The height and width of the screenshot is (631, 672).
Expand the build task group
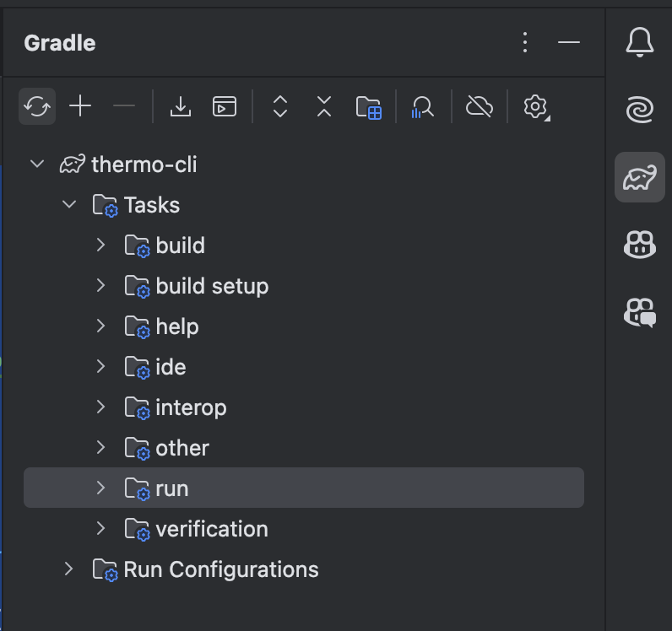click(100, 245)
